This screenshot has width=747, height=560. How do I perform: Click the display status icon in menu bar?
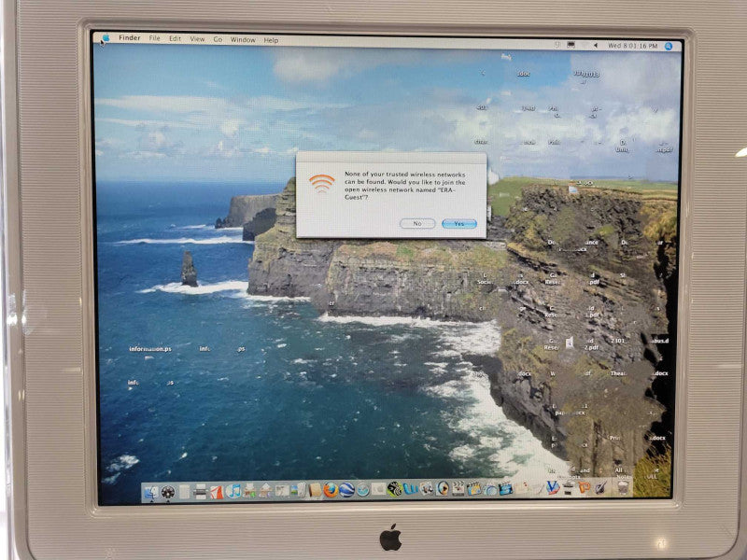click(571, 45)
